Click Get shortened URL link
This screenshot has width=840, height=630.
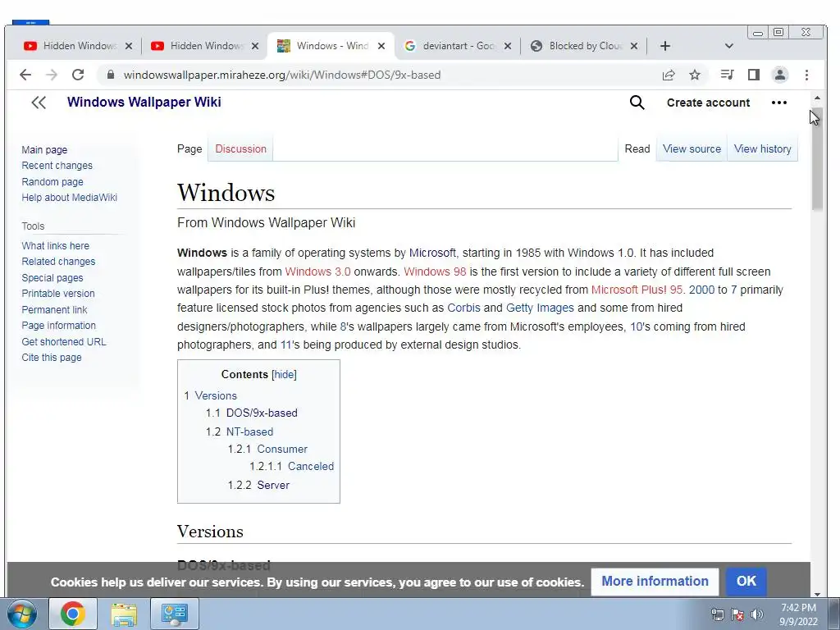click(x=64, y=342)
